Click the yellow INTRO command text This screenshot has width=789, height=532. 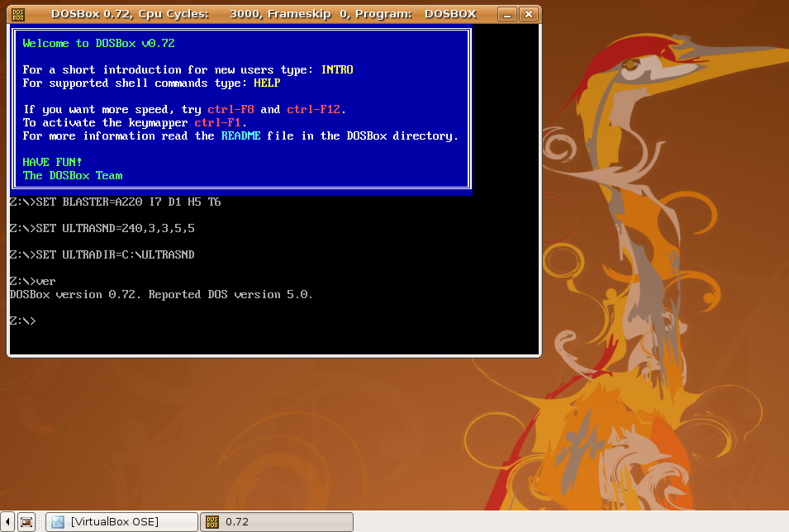337,69
